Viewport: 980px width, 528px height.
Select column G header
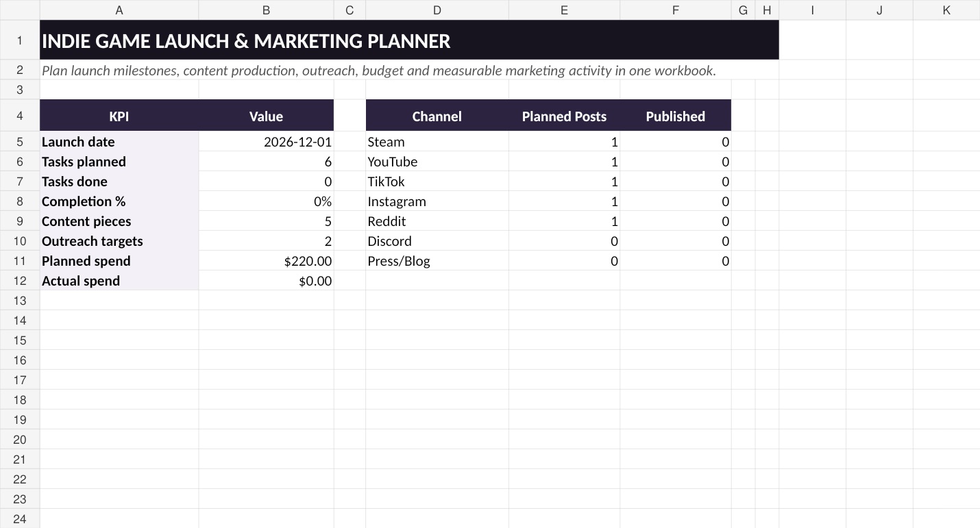click(743, 10)
